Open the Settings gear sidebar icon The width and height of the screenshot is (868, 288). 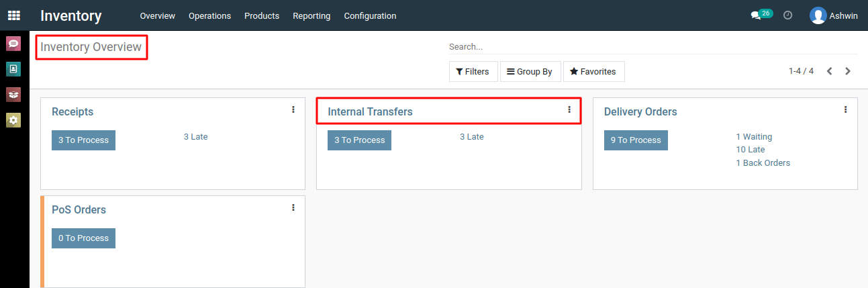[x=13, y=119]
